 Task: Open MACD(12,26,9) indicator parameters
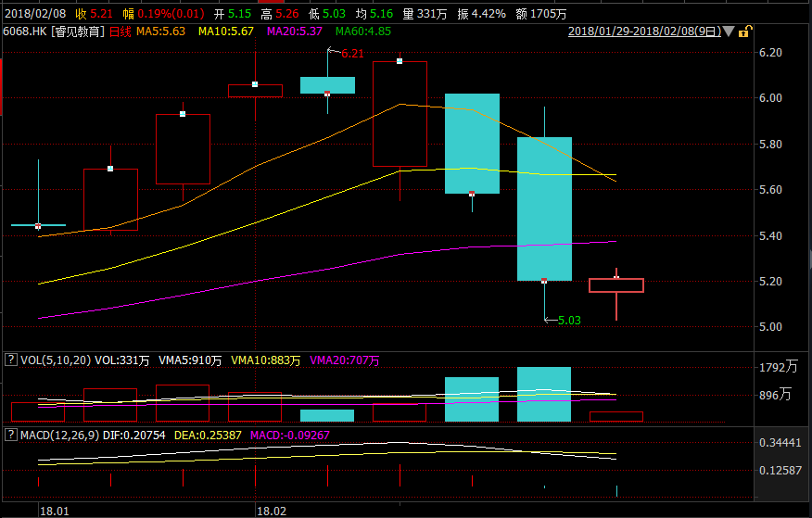[x=62, y=434]
